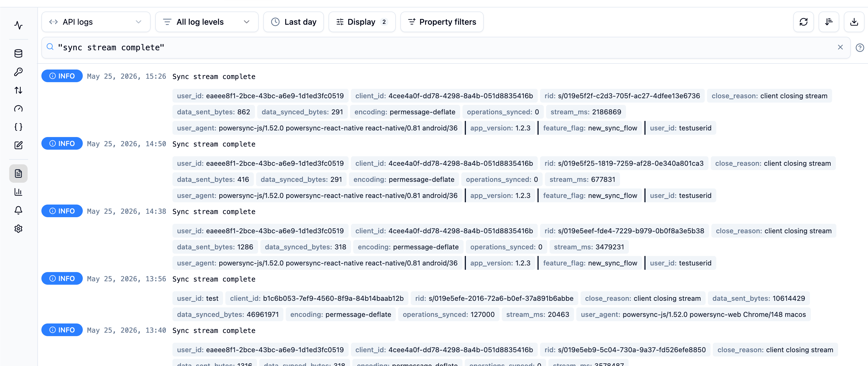Click the data_sent_bytes: 416 chip
868x366 pixels.
[213, 180]
